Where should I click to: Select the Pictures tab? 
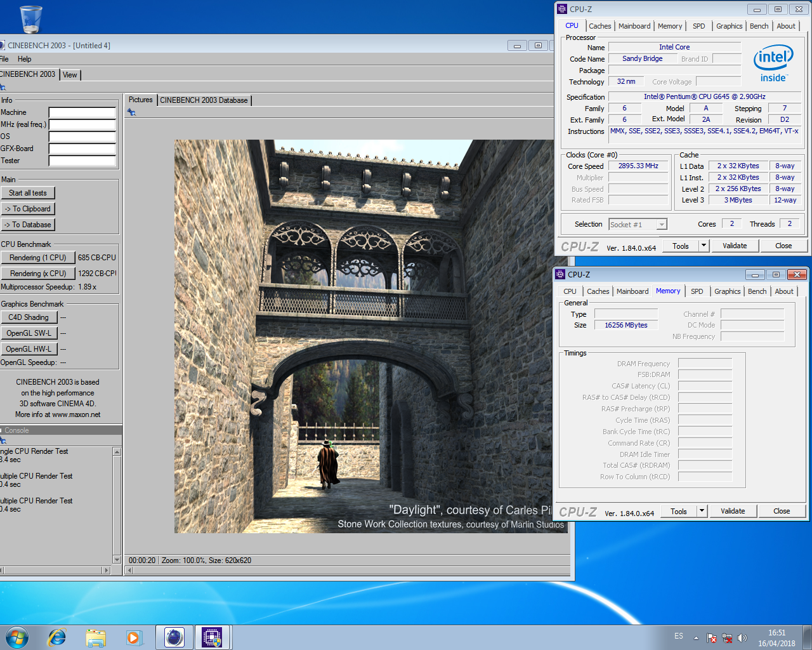(x=140, y=100)
